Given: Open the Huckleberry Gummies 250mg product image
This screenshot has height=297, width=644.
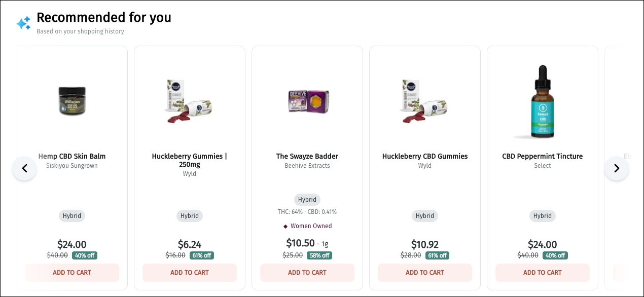Looking at the screenshot, I should [x=190, y=101].
